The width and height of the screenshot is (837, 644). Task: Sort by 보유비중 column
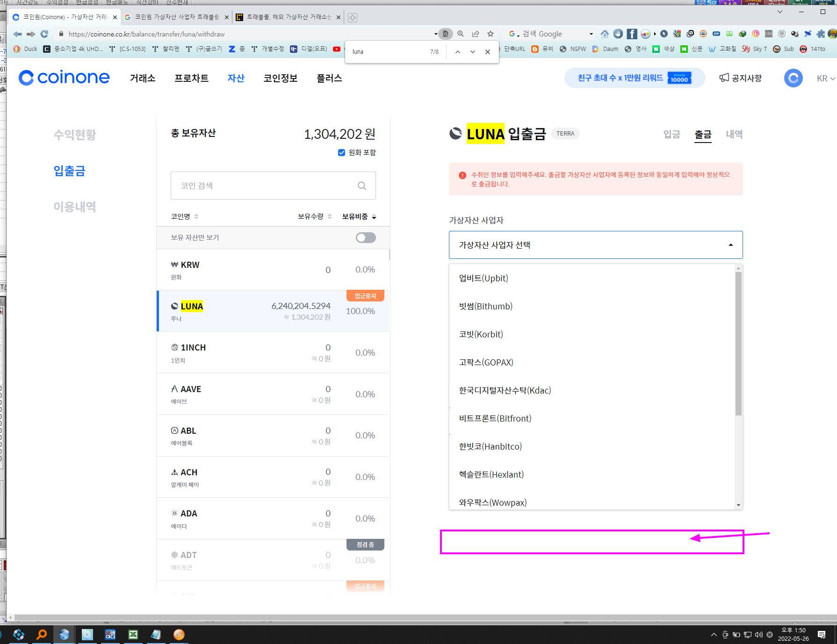(359, 216)
